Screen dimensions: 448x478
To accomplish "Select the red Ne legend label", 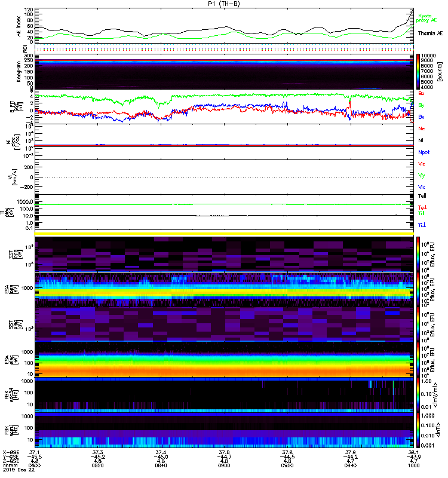I will tap(421, 128).
